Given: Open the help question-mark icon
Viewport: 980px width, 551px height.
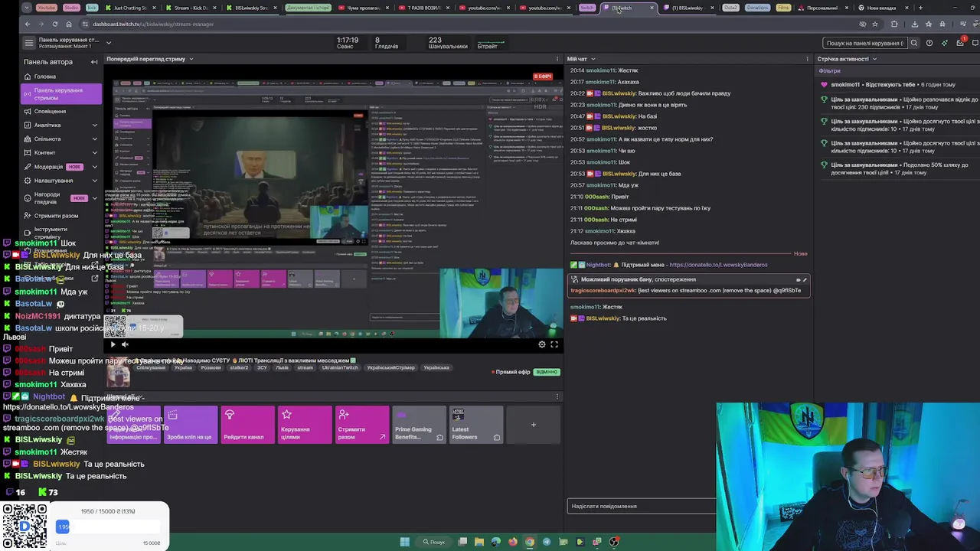Looking at the screenshot, I should click(x=929, y=43).
